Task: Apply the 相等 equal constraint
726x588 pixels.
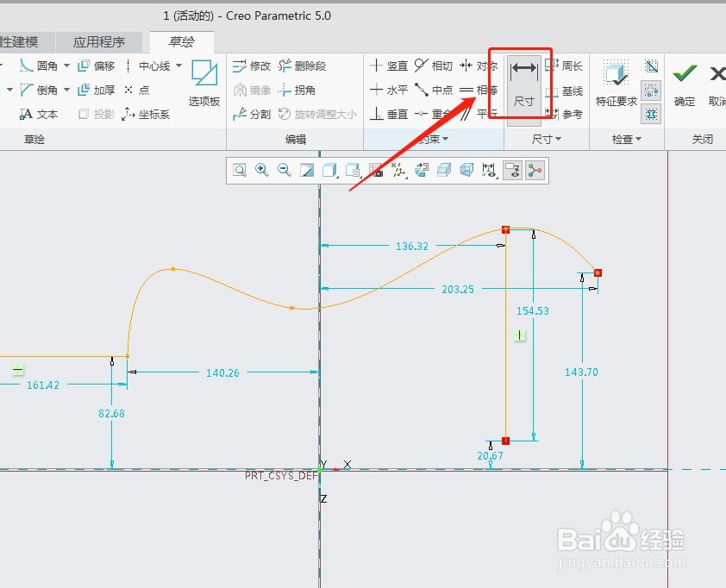Action: (x=479, y=90)
